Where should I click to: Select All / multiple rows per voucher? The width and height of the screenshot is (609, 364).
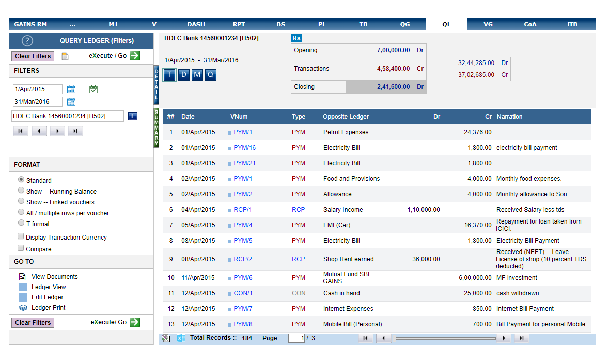(21, 212)
